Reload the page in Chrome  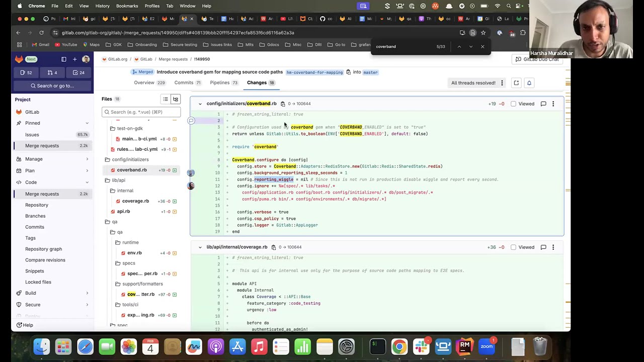pyautogui.click(x=41, y=33)
